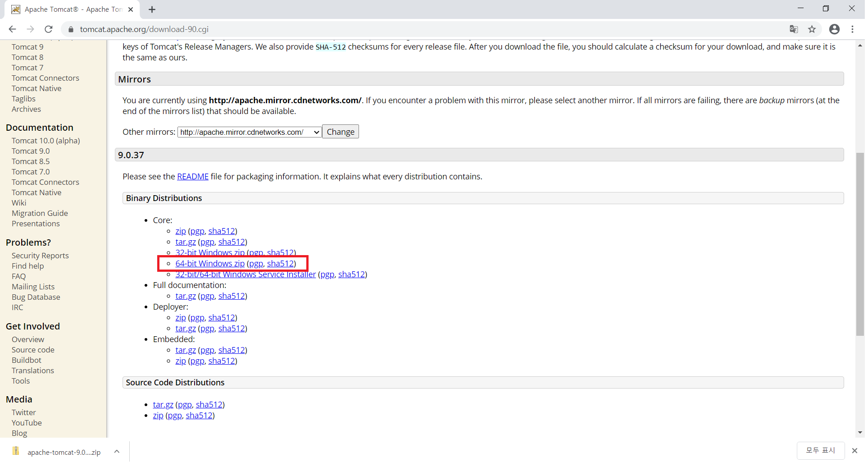Screen dimensions: 868x462
Task: Open the IRC link
Action: (x=17, y=307)
